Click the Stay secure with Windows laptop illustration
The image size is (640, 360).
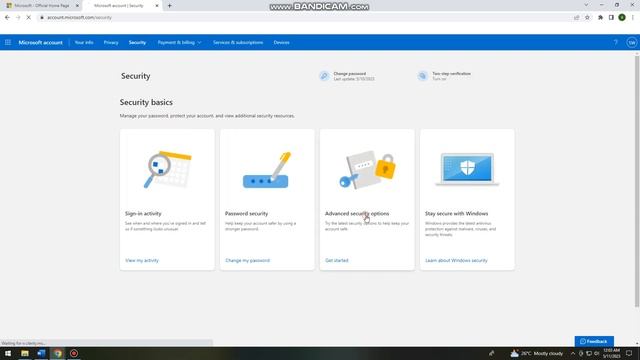pos(467,169)
